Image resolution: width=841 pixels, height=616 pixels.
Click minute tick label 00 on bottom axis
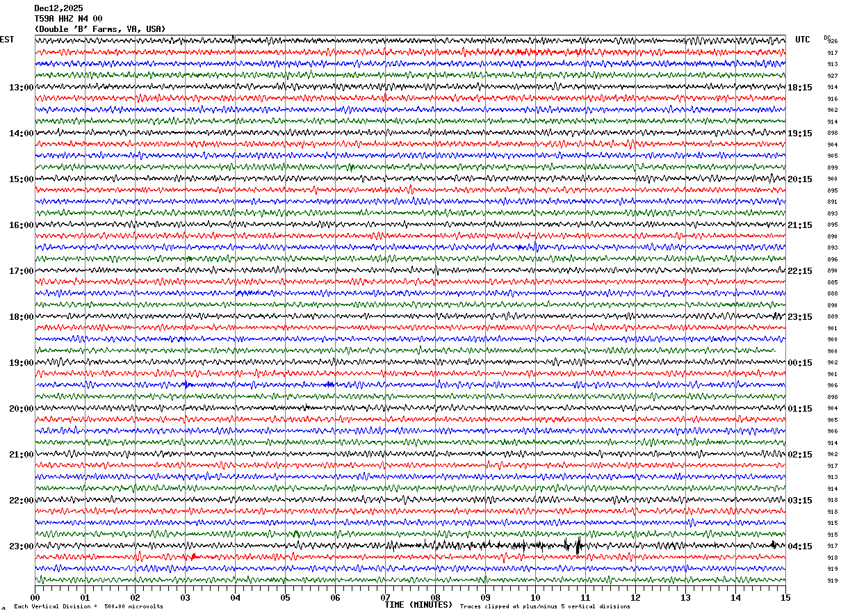[35, 597]
